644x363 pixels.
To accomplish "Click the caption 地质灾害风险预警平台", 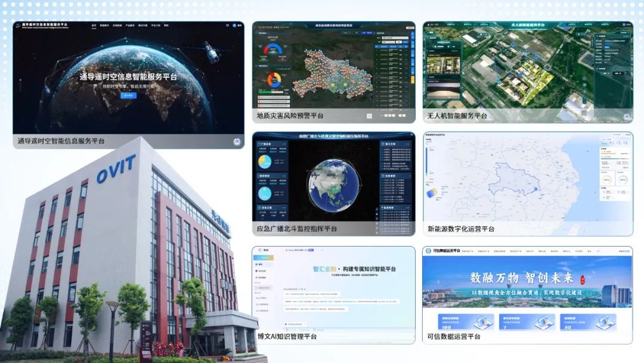I will click(290, 116).
